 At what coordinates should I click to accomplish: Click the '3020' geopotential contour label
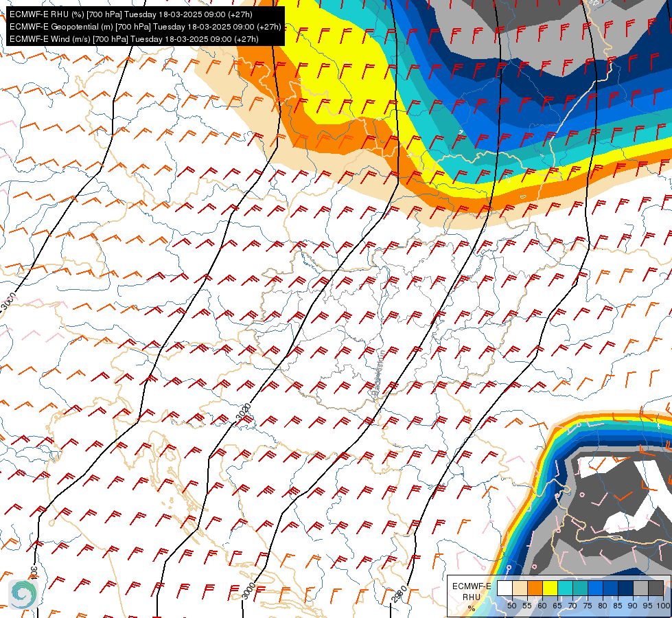[x=243, y=412]
